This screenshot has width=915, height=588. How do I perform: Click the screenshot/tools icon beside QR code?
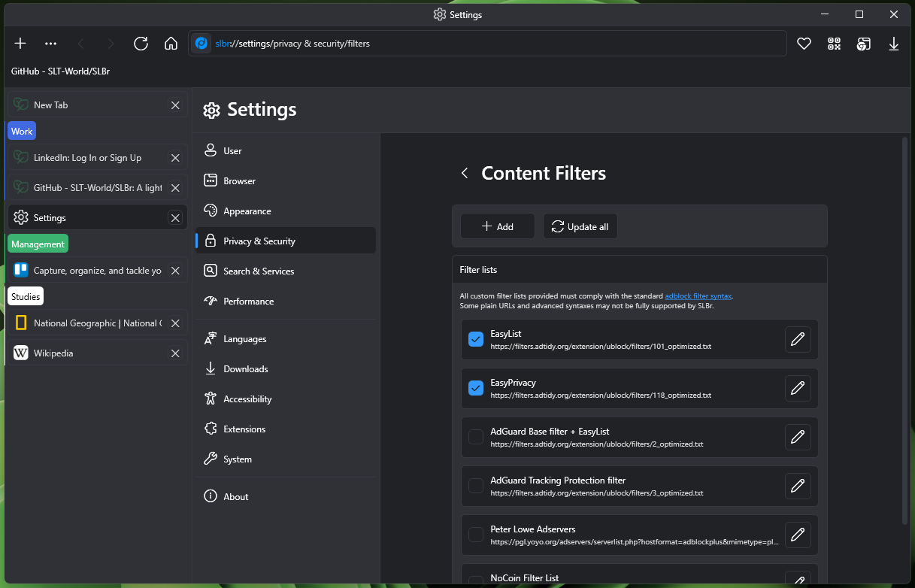point(864,44)
